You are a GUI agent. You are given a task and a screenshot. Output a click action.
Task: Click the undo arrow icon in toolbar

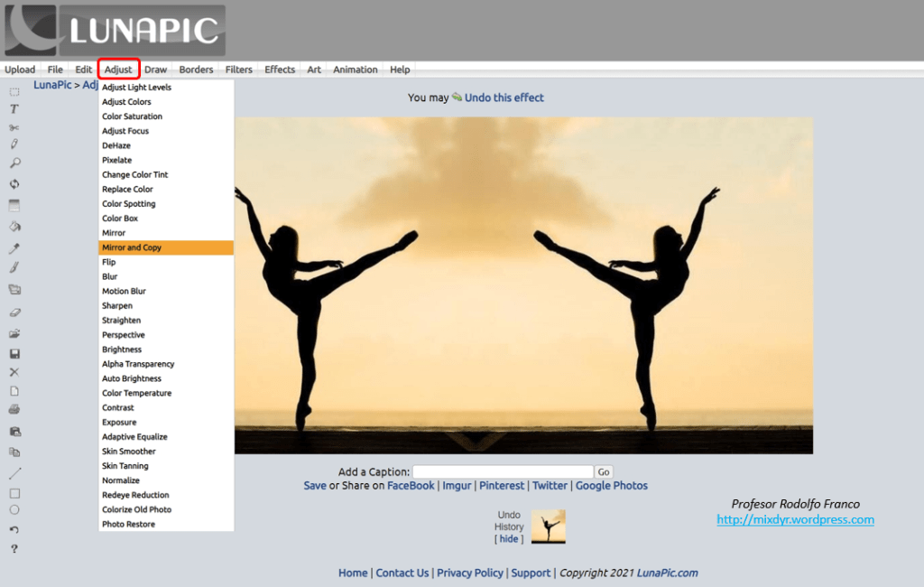[x=14, y=530]
